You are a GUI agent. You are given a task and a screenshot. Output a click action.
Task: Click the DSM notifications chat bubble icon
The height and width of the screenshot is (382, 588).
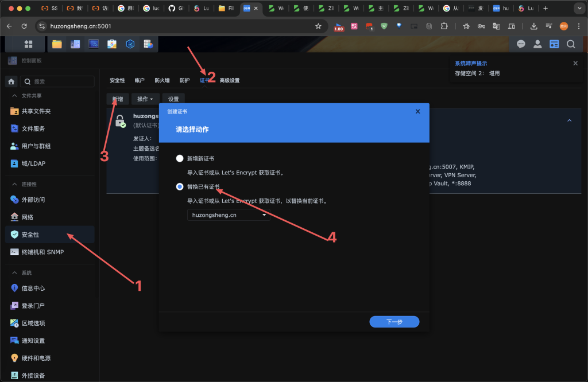tap(521, 44)
